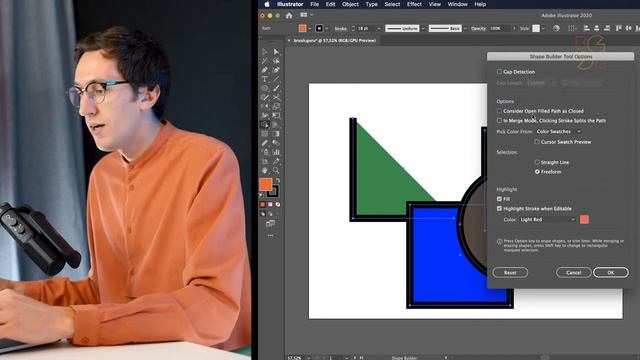Enable Gap Detection checkbox
This screenshot has width=640, height=360.
pos(499,71)
